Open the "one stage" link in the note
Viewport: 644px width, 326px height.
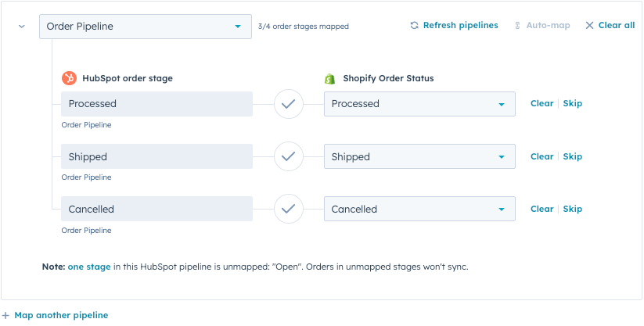pyautogui.click(x=89, y=267)
